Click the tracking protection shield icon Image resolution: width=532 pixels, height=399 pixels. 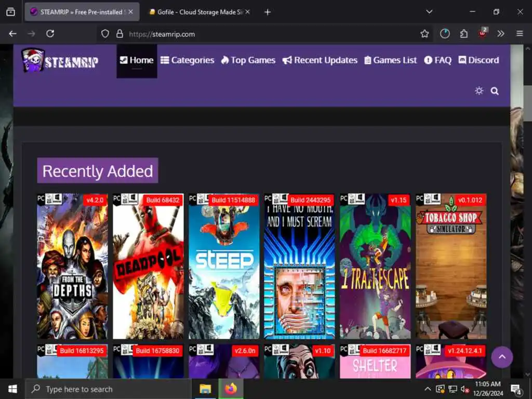point(105,34)
